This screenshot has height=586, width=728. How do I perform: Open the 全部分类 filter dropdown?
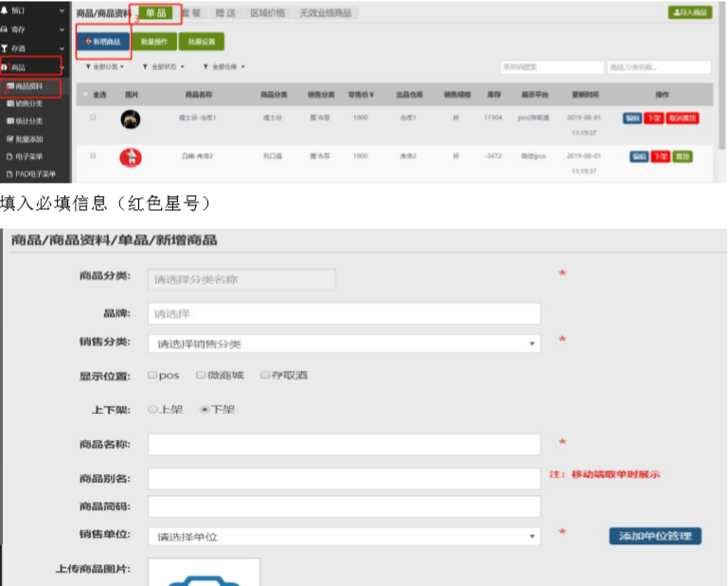[105, 67]
